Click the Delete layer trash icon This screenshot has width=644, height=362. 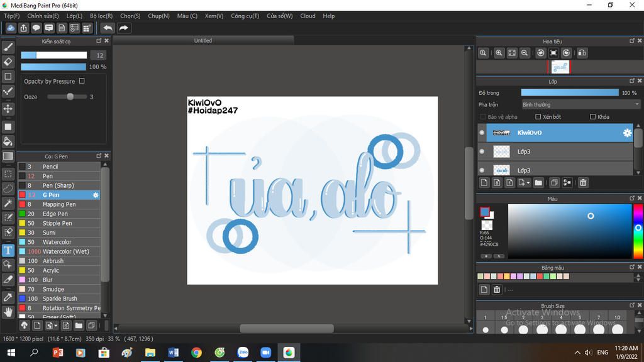(x=583, y=183)
